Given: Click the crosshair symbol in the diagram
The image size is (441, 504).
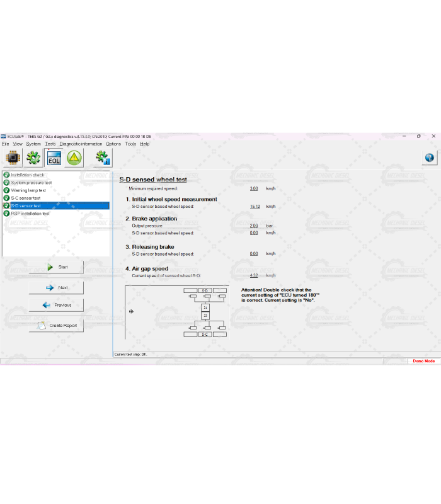Looking at the screenshot, I should 131,311.
